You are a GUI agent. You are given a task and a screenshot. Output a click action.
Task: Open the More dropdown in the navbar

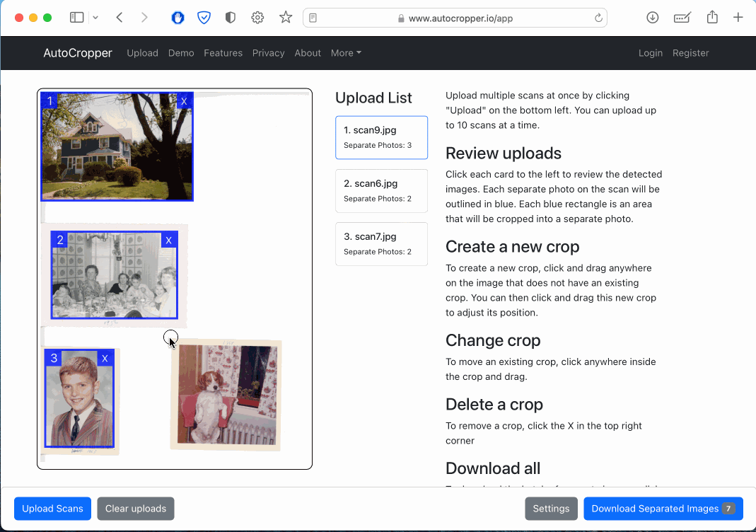346,53
